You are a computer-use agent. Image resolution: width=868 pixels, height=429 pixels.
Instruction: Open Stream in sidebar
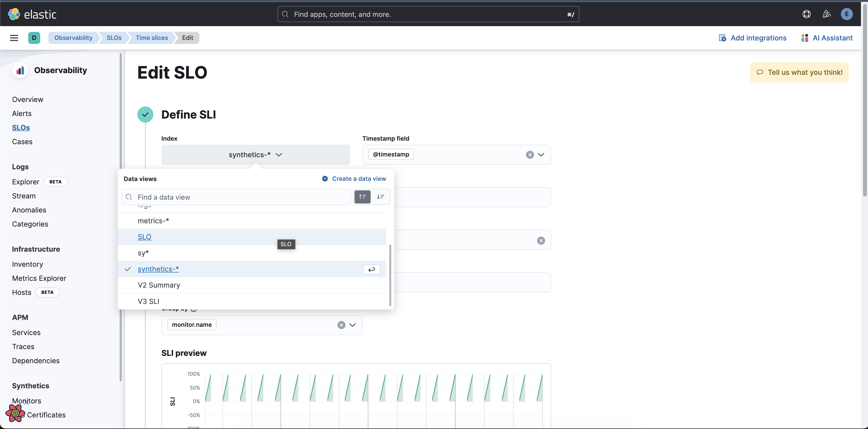pos(24,196)
